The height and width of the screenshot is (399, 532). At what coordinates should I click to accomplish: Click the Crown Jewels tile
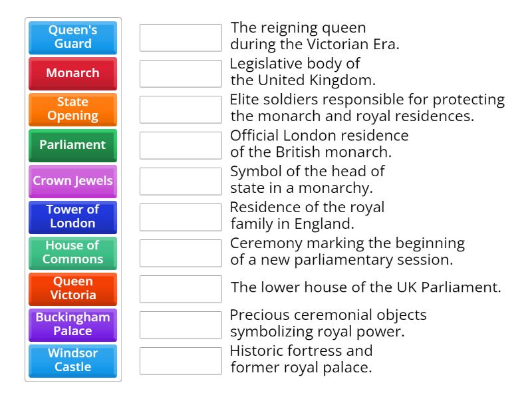pyautogui.click(x=72, y=181)
